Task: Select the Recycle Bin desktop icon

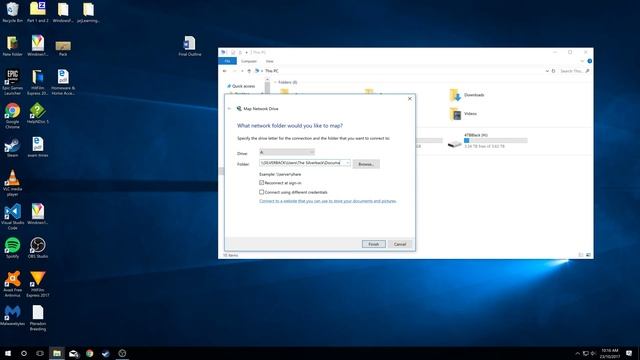Action: click(12, 12)
